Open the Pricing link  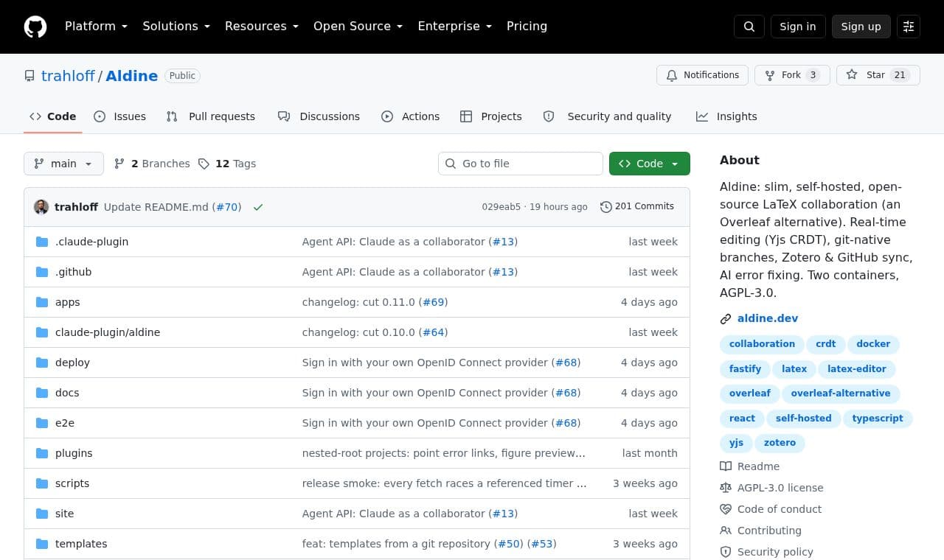pos(527,27)
